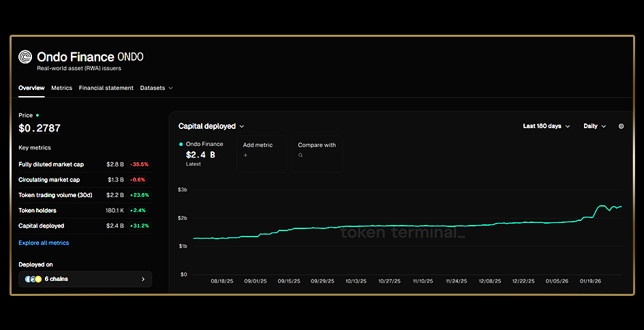Expand the Datasets menu
Image resolution: width=644 pixels, height=330 pixels.
tap(156, 88)
